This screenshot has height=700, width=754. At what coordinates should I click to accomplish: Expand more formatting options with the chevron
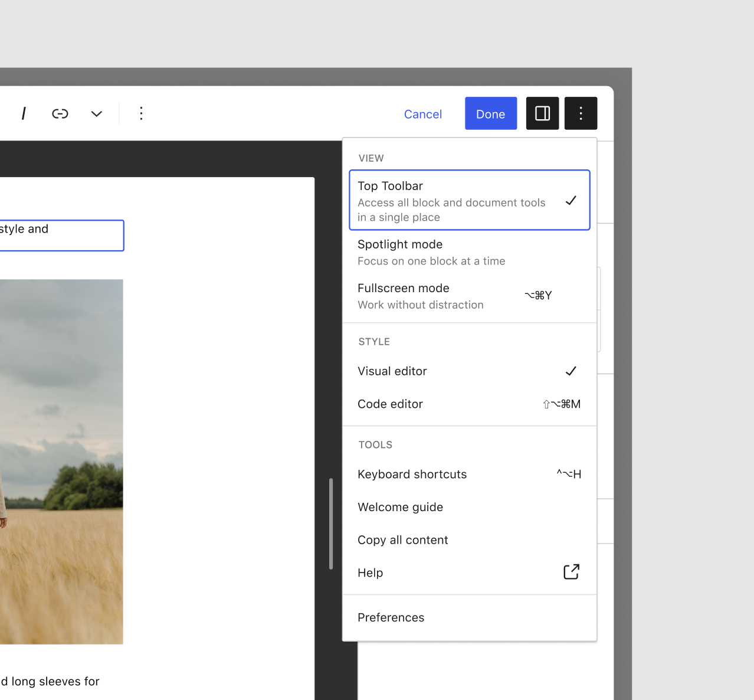(x=96, y=113)
